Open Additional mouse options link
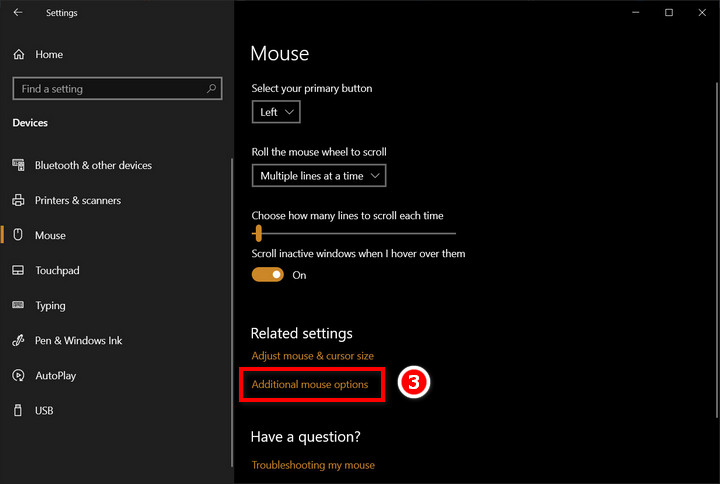Screen dimensions: 720x484 pos(310,385)
